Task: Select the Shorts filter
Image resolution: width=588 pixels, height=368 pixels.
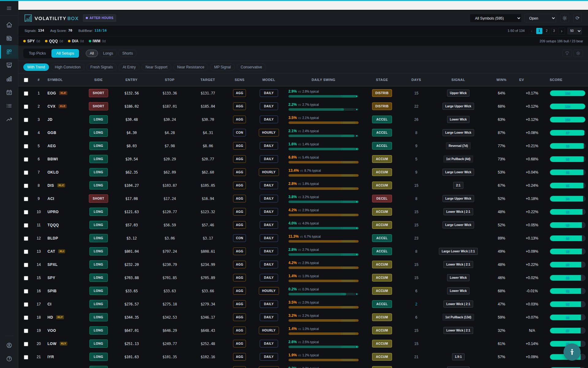Action: point(128,53)
